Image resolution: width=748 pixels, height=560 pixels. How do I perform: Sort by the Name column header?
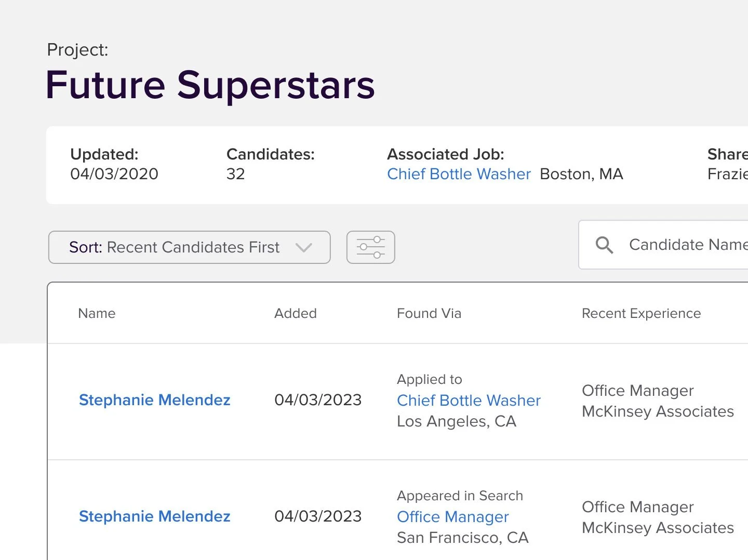pyautogui.click(x=97, y=313)
